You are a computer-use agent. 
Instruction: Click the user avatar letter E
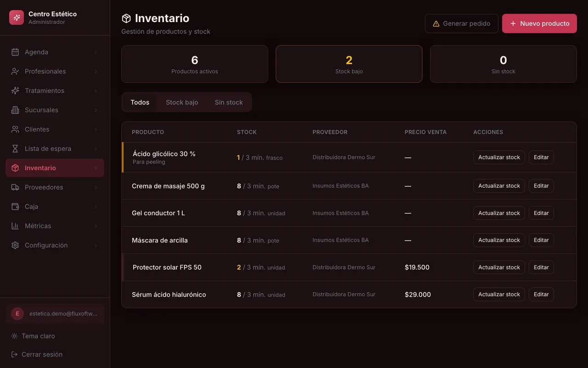pyautogui.click(x=17, y=314)
